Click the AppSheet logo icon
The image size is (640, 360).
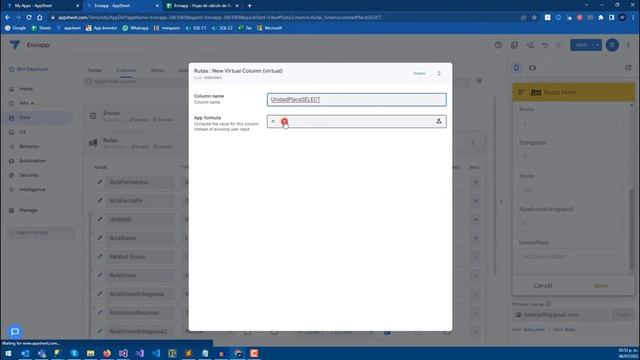point(14,45)
